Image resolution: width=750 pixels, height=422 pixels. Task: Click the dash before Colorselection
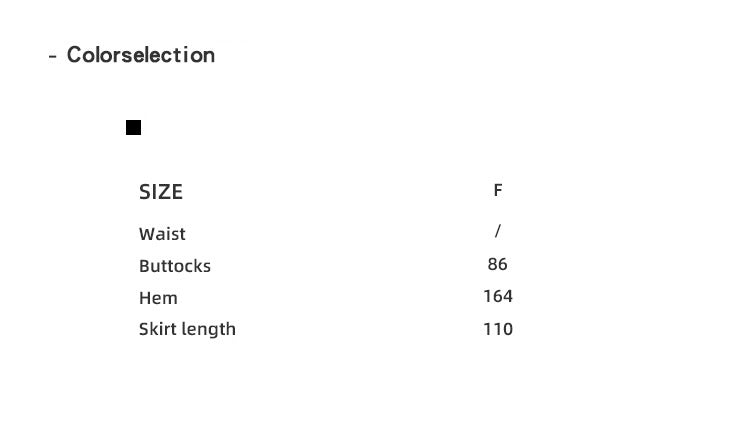(x=52, y=56)
